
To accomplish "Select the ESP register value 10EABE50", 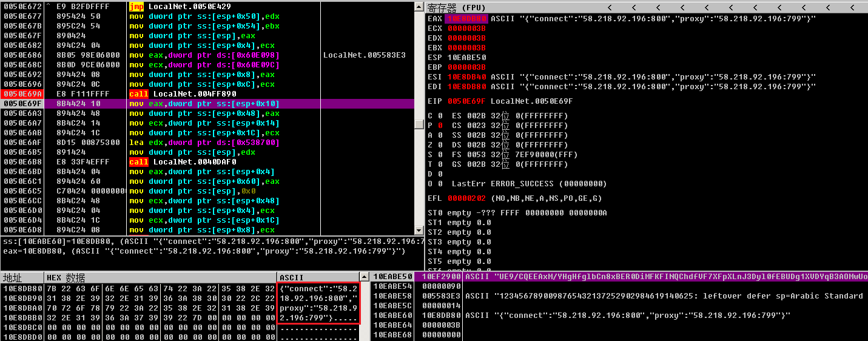I will tap(466, 58).
